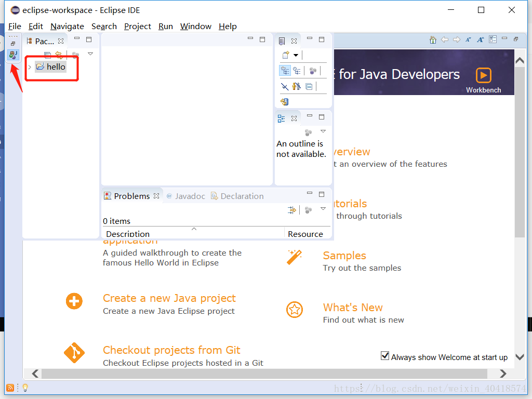Click the focus icon in Outline toolbar

(308, 132)
